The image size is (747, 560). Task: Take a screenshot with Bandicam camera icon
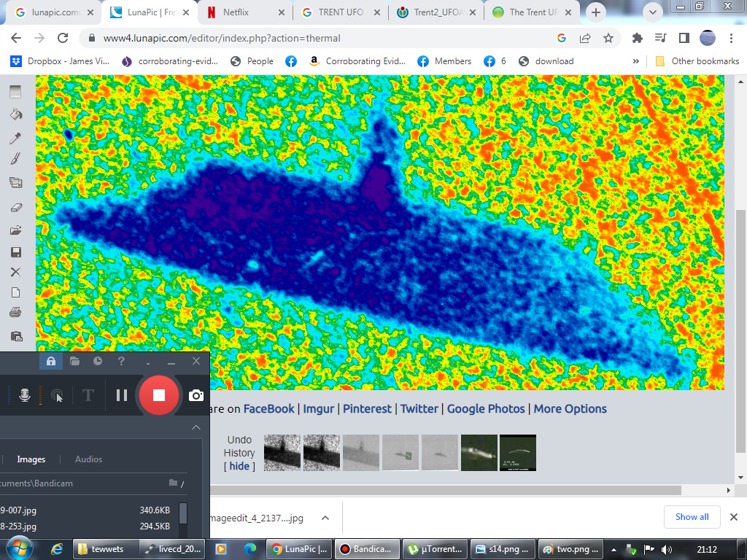196,395
